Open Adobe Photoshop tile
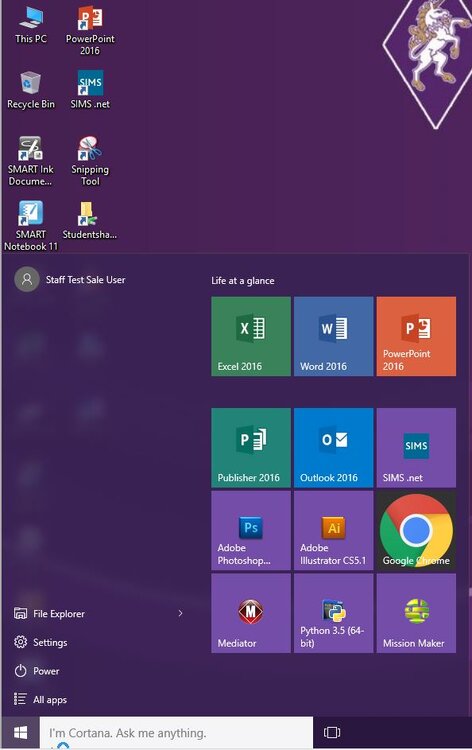472x750 pixels. tap(251, 530)
